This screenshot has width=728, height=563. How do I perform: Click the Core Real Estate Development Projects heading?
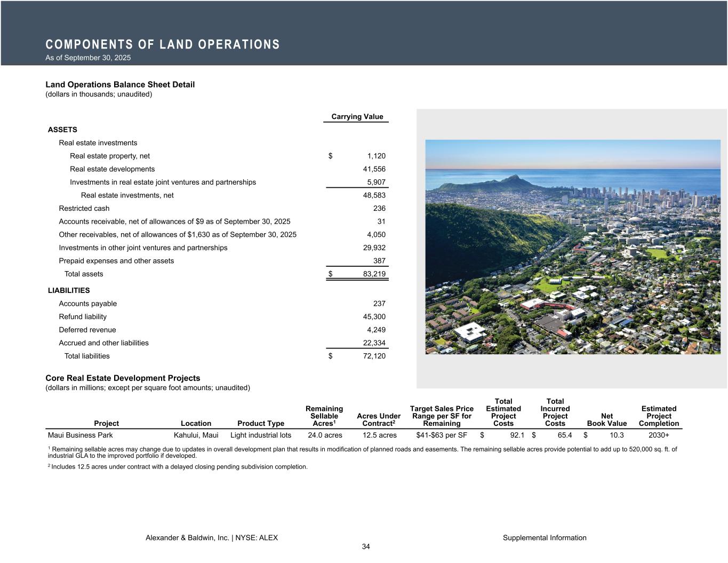tap(123, 378)
